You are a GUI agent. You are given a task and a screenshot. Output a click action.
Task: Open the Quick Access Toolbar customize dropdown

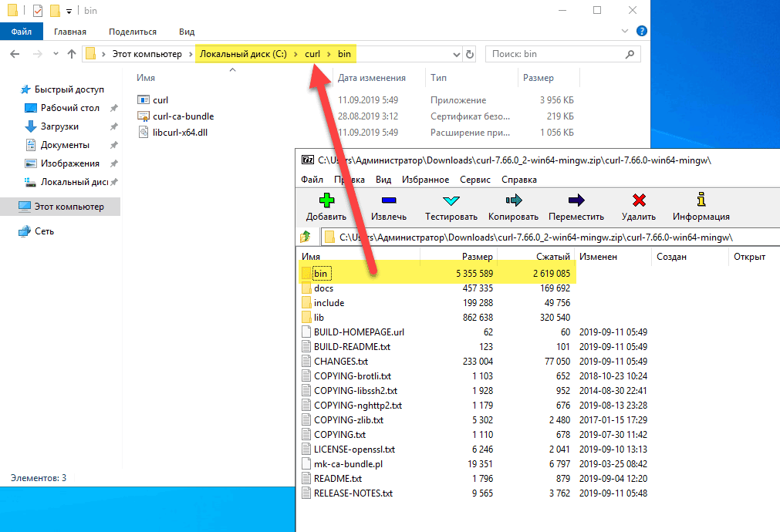69,12
